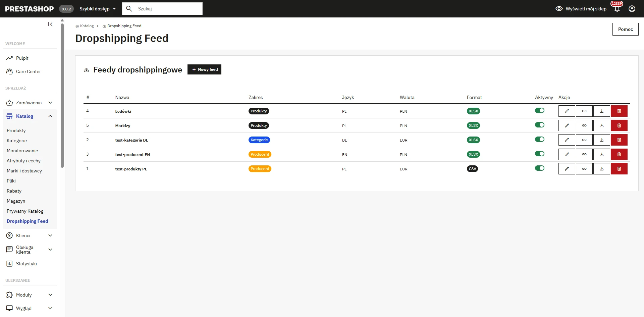The image size is (644, 317).
Task: Create a new feed with Nowy feed
Action: (x=204, y=69)
